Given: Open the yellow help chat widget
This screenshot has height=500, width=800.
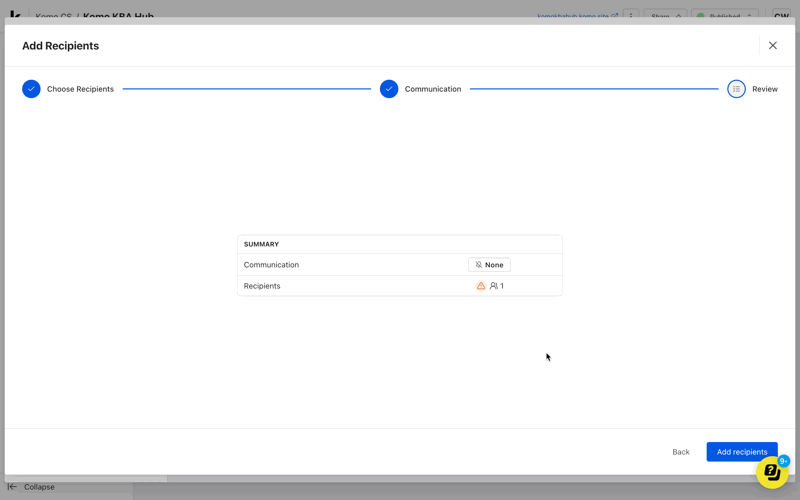Looking at the screenshot, I should pyautogui.click(x=771, y=471).
